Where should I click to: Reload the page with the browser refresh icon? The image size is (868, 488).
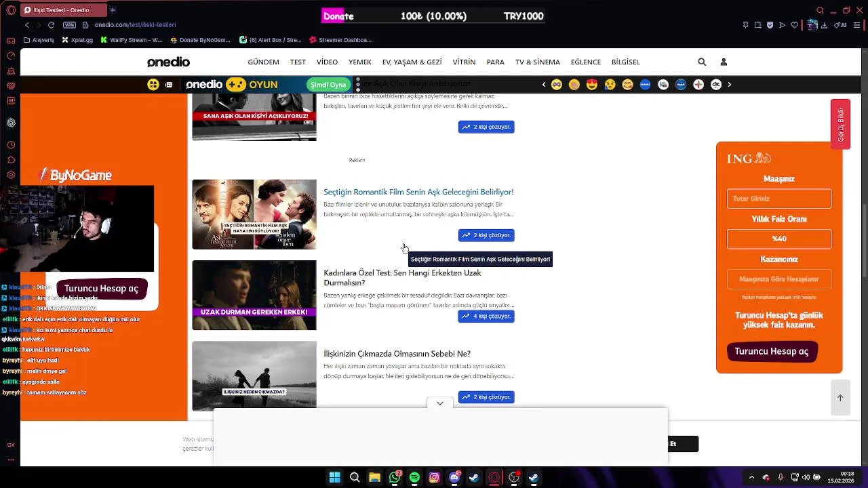pos(51,25)
